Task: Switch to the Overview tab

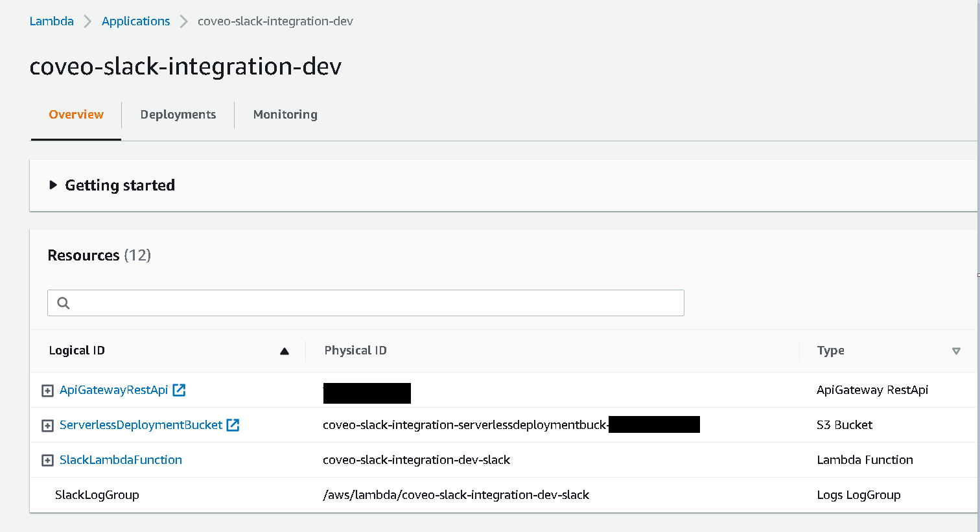Action: [x=76, y=115]
